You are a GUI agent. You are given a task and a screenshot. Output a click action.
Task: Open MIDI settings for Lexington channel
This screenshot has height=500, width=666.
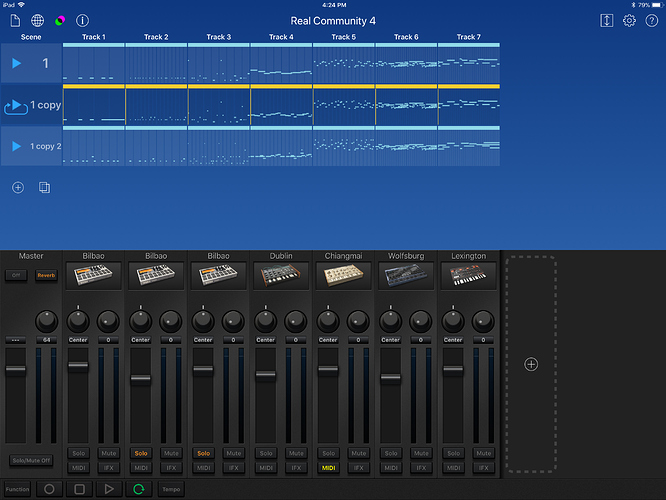[453, 468]
